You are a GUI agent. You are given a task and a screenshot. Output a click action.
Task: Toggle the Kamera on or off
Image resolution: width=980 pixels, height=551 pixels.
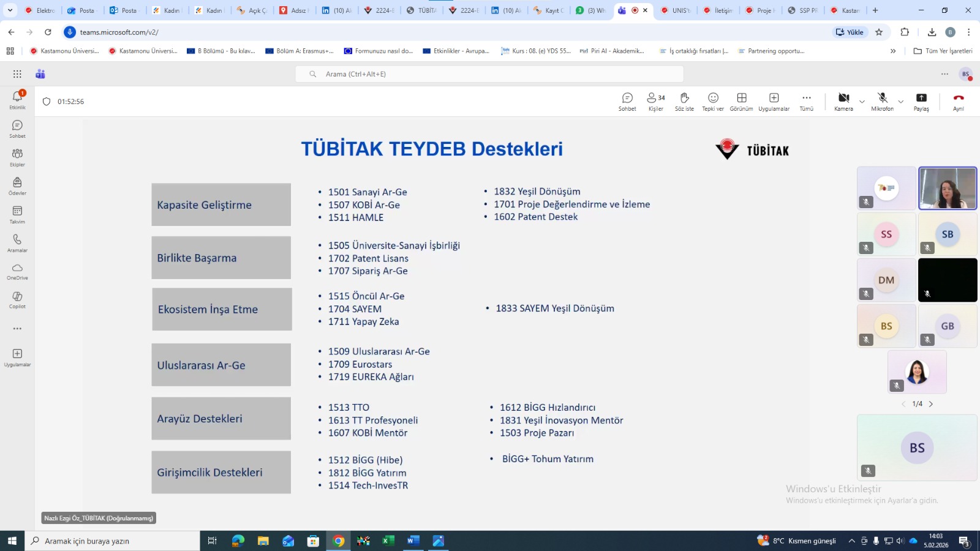[x=843, y=101]
